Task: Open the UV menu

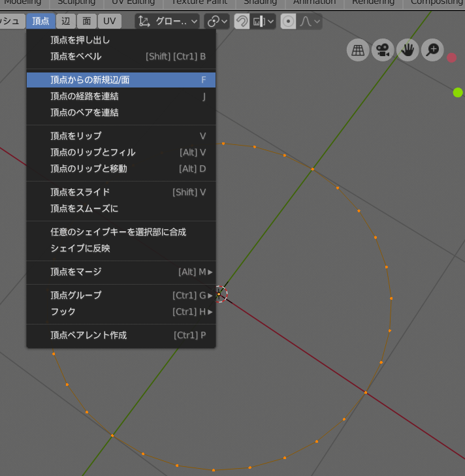Action: point(109,21)
